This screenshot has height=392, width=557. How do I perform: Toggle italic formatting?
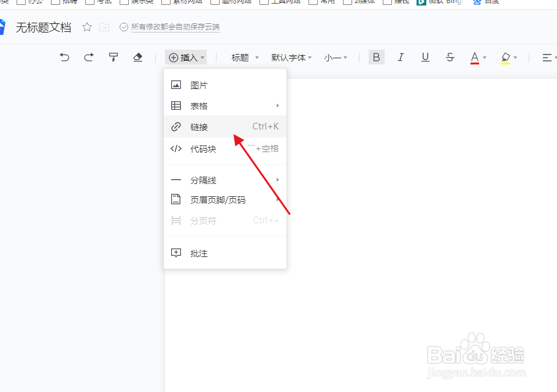401,57
